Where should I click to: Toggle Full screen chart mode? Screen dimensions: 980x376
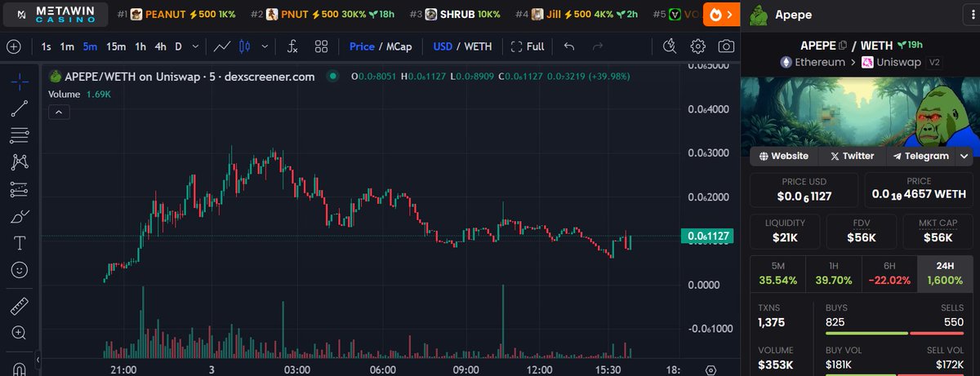pos(528,46)
